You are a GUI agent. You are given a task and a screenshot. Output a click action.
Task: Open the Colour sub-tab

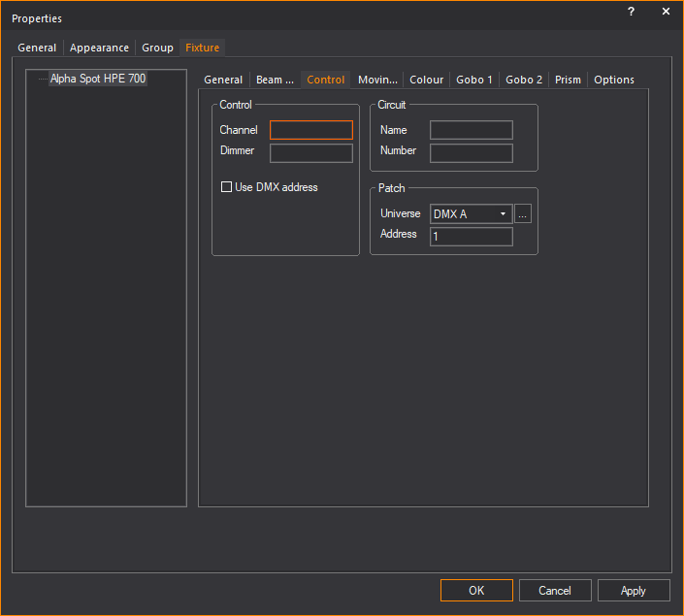pyautogui.click(x=426, y=80)
